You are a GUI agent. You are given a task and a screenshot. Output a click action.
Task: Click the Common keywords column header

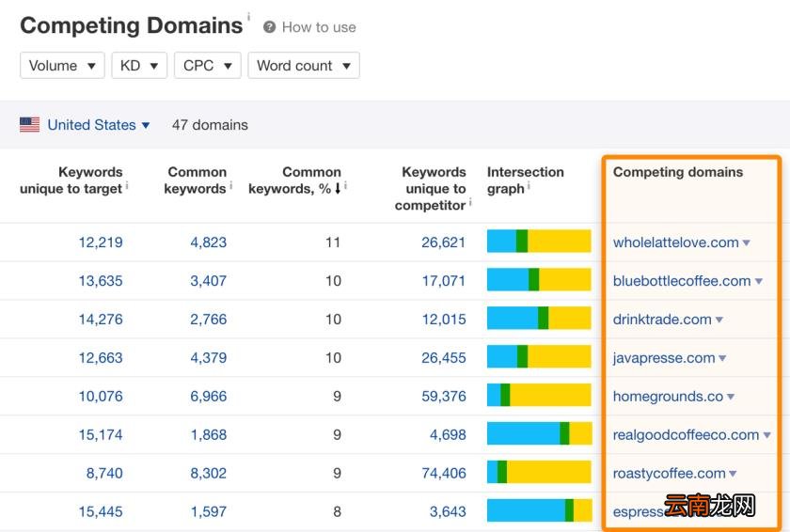(196, 180)
